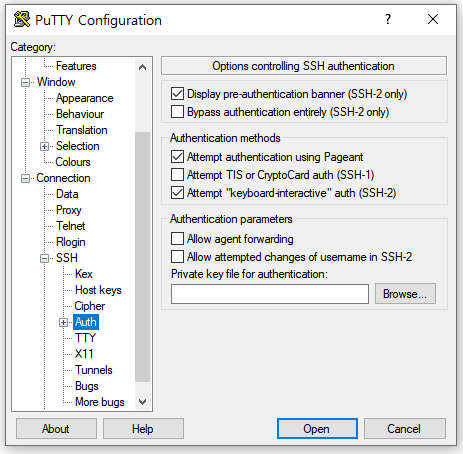Select Rlogin in the tree
This screenshot has height=454, width=463.
tap(71, 242)
